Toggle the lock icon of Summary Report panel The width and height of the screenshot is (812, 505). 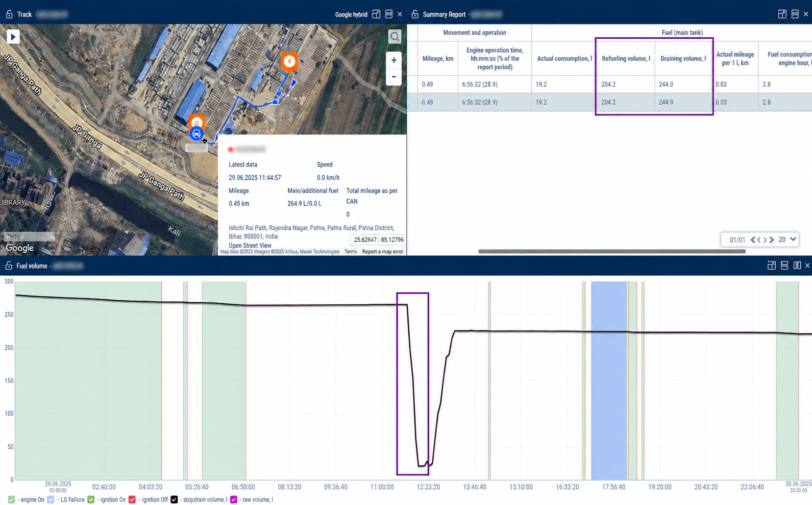pyautogui.click(x=415, y=14)
